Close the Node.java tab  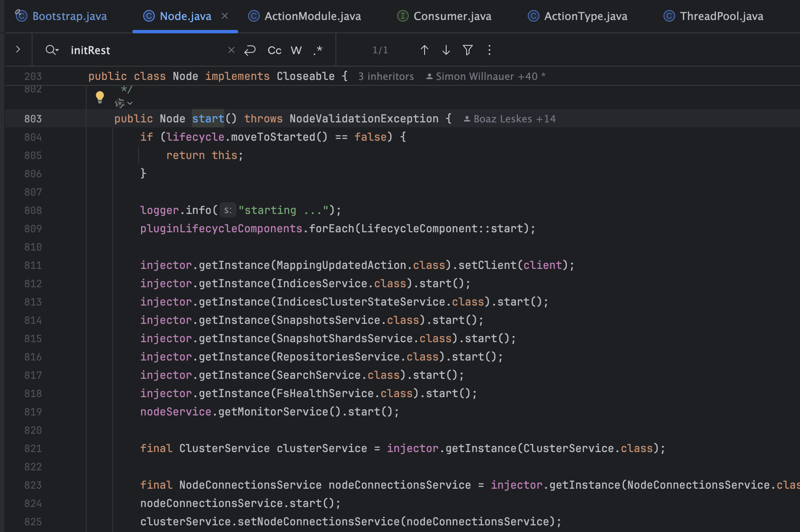(x=225, y=16)
